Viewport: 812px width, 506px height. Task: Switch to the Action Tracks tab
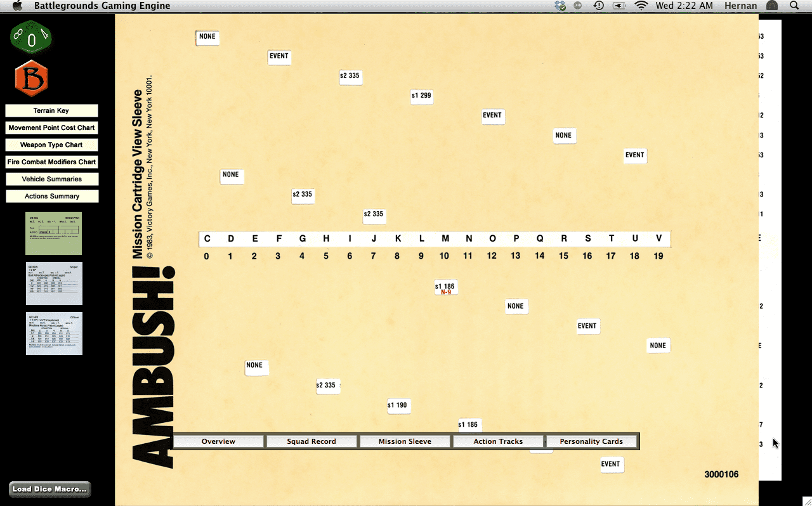498,441
